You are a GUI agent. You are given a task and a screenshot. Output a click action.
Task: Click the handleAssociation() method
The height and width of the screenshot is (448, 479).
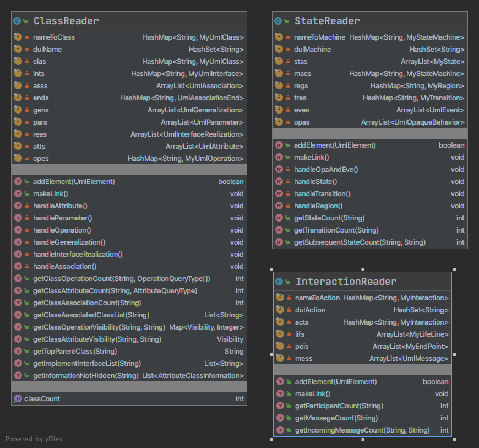click(65, 266)
